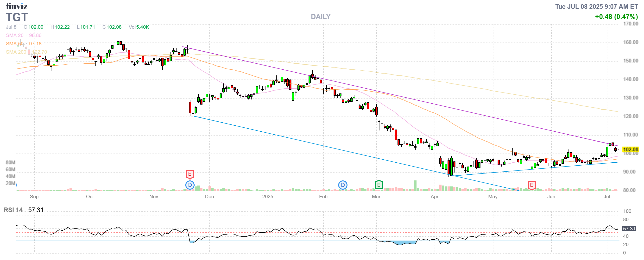Click the Vol 5.40K volume readout
This screenshot has width=644, height=260.
[x=139, y=27]
